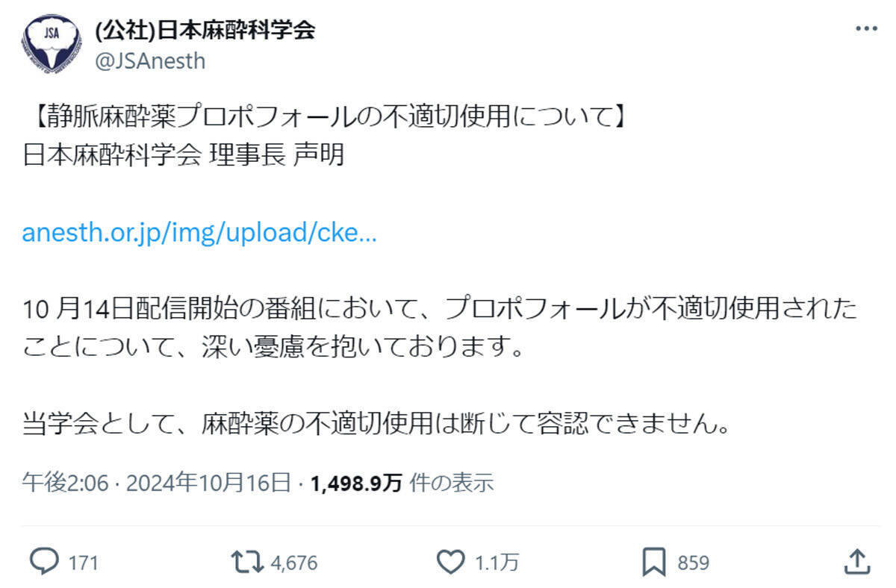Click the @JSAnesth handle
This screenshot has height=588, width=896.
pos(150,60)
